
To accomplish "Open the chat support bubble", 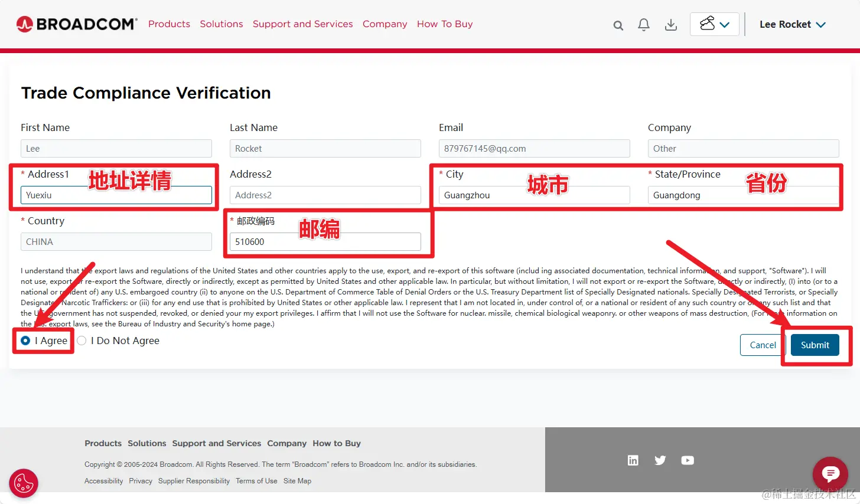I will point(830,474).
